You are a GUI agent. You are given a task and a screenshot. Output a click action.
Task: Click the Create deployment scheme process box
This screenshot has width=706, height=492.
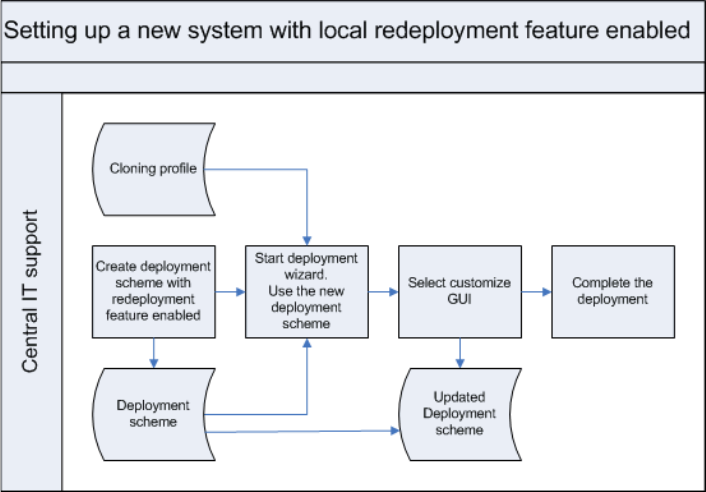pos(153,291)
